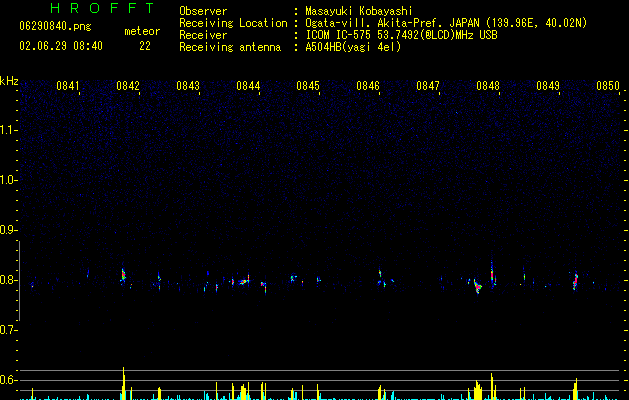Click the meteor count value 22
Screen dimensions: 629x400
tap(145, 46)
